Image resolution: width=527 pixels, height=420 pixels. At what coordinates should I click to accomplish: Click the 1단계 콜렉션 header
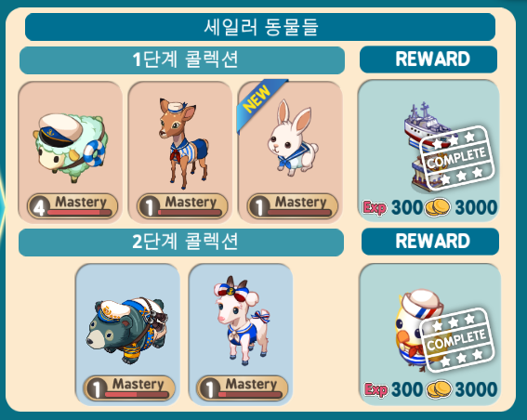[x=182, y=60]
